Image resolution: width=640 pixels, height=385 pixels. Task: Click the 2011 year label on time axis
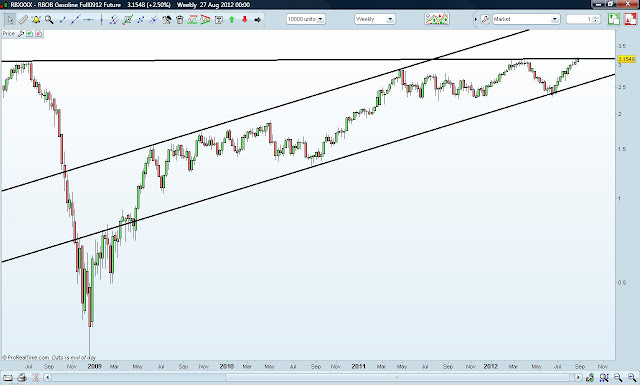(x=358, y=366)
